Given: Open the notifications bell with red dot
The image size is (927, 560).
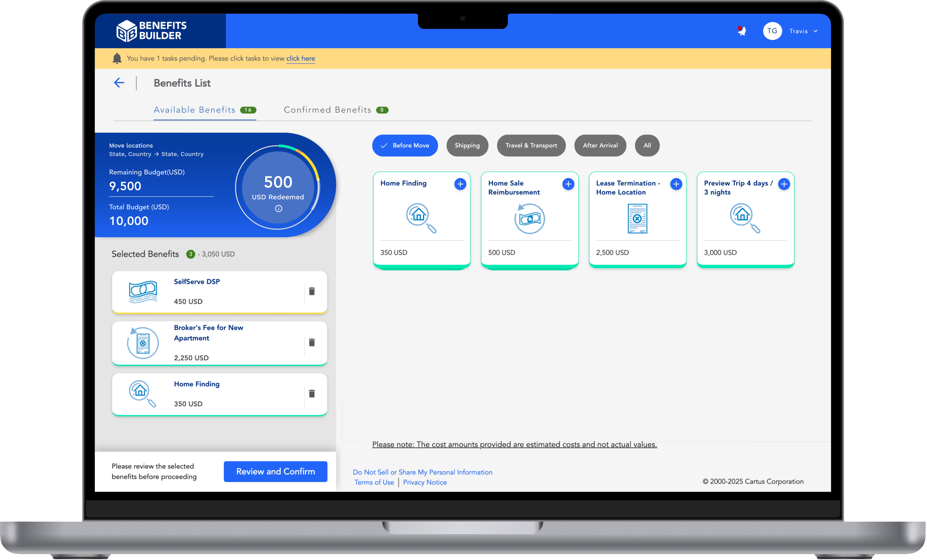Looking at the screenshot, I should (741, 31).
